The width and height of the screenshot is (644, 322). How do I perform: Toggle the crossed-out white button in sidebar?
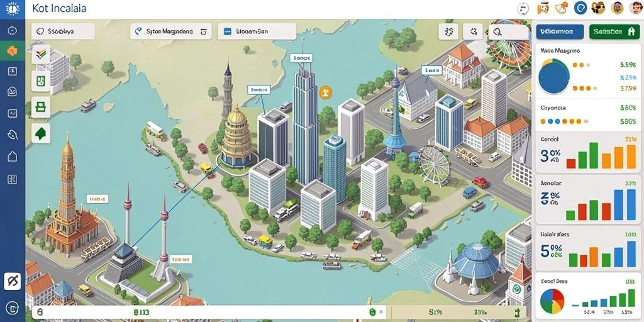pyautogui.click(x=13, y=281)
